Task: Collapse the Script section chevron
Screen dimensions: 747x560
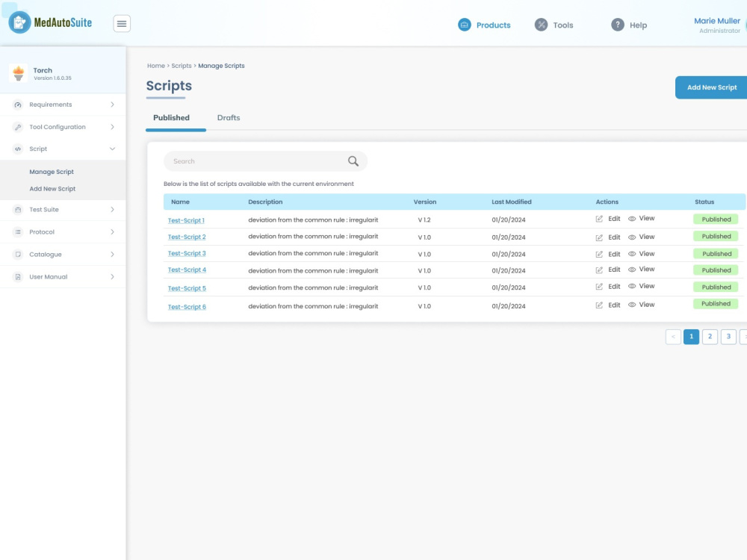Action: [x=113, y=149]
